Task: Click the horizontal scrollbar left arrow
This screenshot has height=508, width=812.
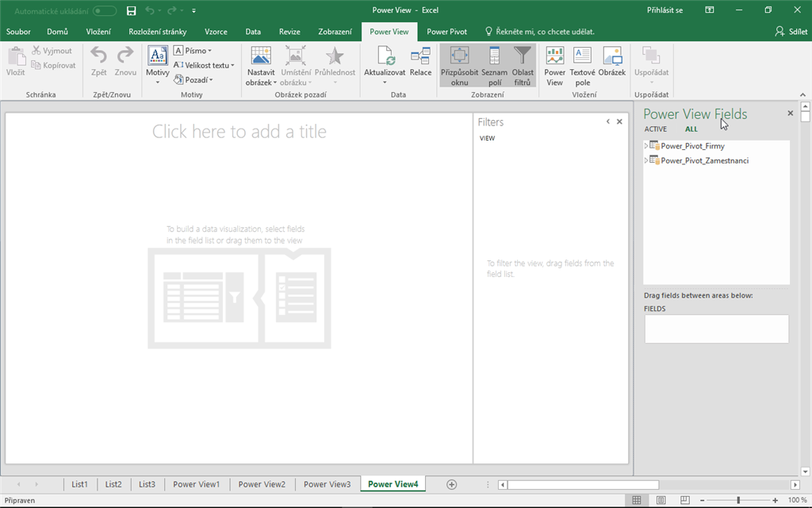Action: click(x=502, y=485)
